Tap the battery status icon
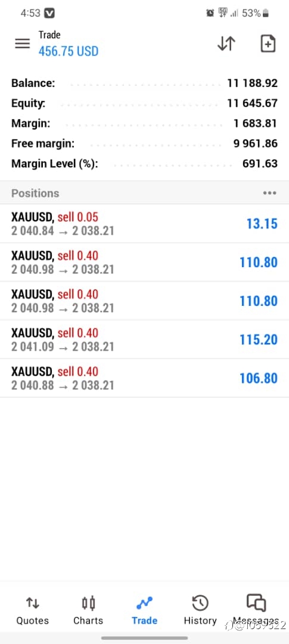 266,14
